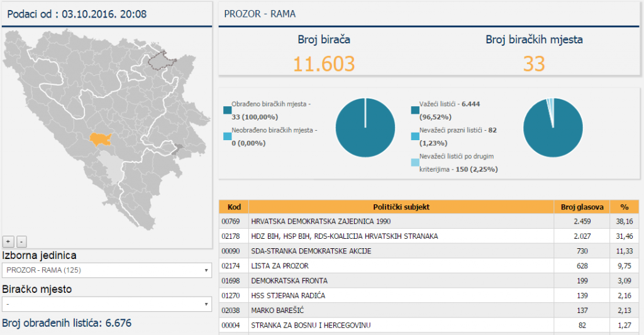The width and height of the screenshot is (644, 335).
Task: Select the Hrvatska Demokratska Zajednica 1990 row
Action: [401, 221]
